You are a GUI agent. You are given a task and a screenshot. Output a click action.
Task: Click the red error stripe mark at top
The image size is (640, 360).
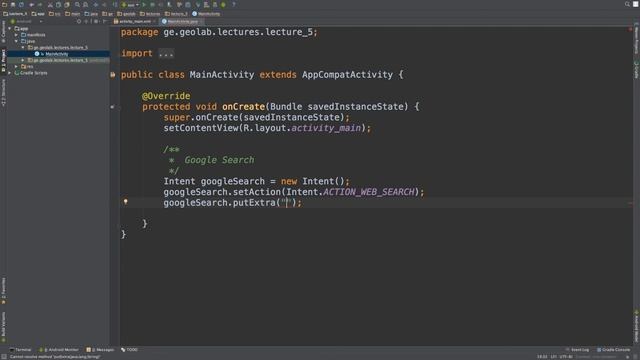point(630,29)
